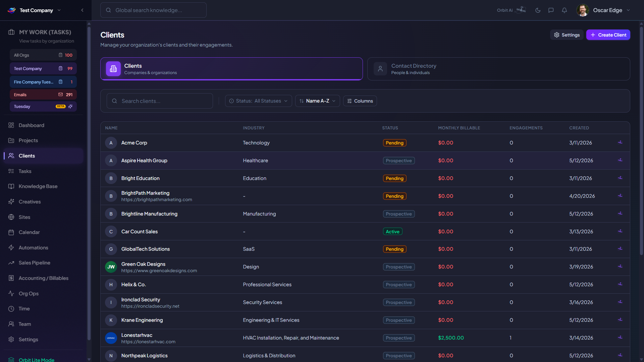This screenshot has height=362, width=644.
Task: Open Projects in sidebar
Action: coord(43,140)
